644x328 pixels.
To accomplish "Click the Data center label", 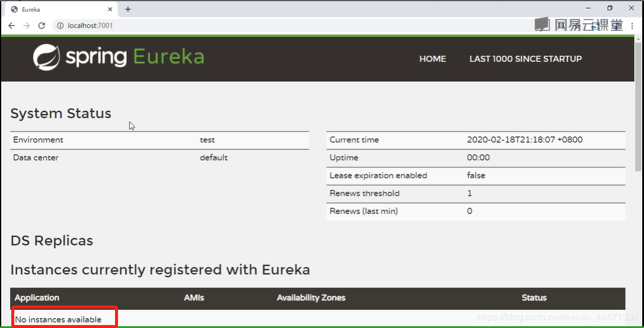I will (x=36, y=157).
